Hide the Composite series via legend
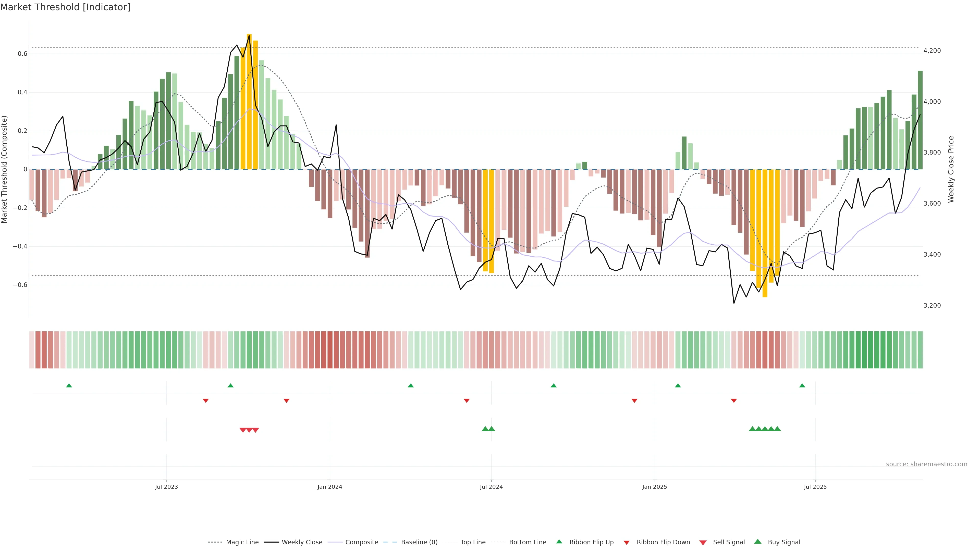 click(361, 542)
